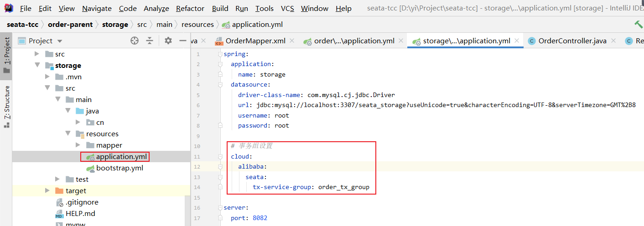
Task: Click line number 12 in gutter
Action: 197,167
